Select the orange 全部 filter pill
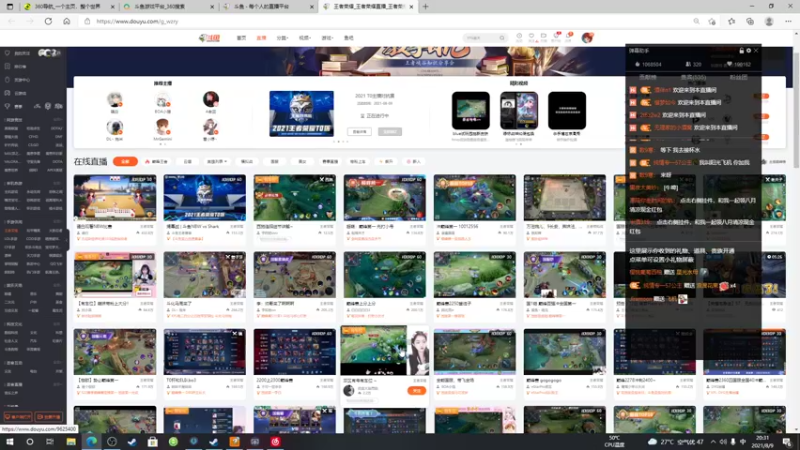 click(x=126, y=161)
